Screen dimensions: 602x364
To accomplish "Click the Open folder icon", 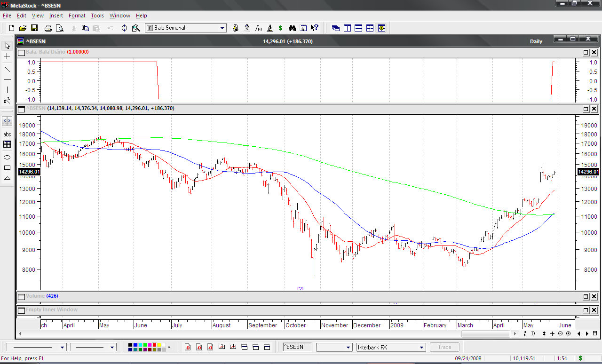I will pos(23,28).
